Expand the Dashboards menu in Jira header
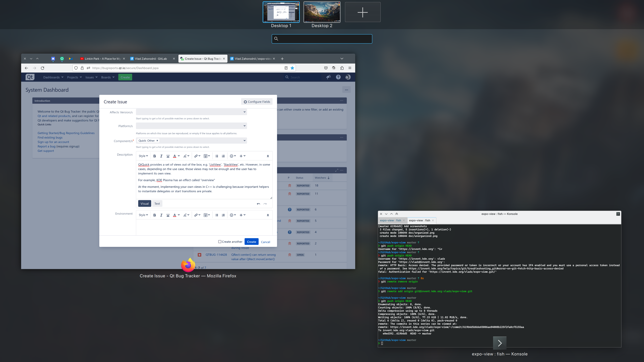Image resolution: width=644 pixels, height=362 pixels. pyautogui.click(x=53, y=77)
